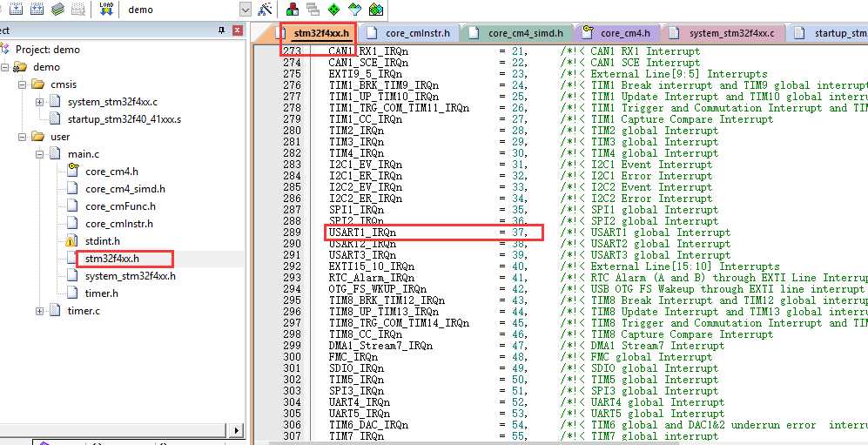Click the Build target toolbar icon

click(17, 9)
